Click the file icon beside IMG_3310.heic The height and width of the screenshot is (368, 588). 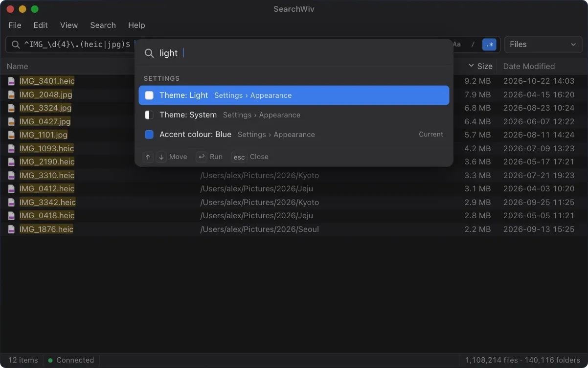coord(11,175)
